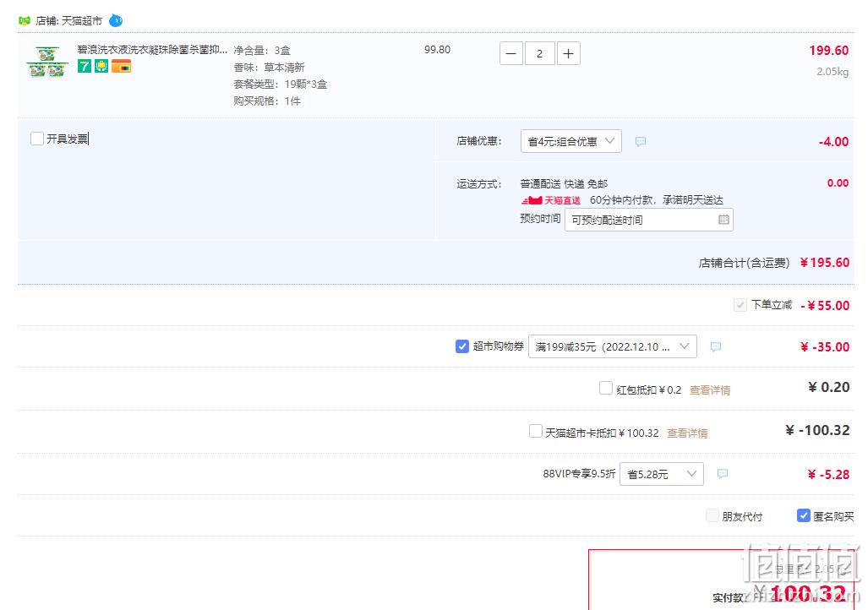868x610 pixels.
Task: Click the 可预约配送时间 delivery time field
Action: click(649, 220)
